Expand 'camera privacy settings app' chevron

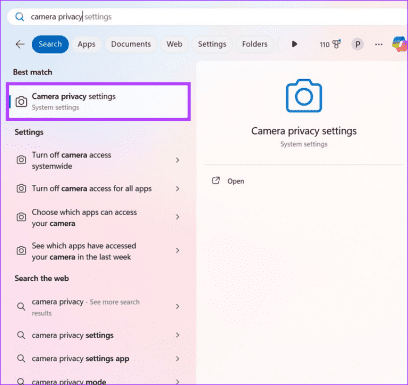point(178,359)
